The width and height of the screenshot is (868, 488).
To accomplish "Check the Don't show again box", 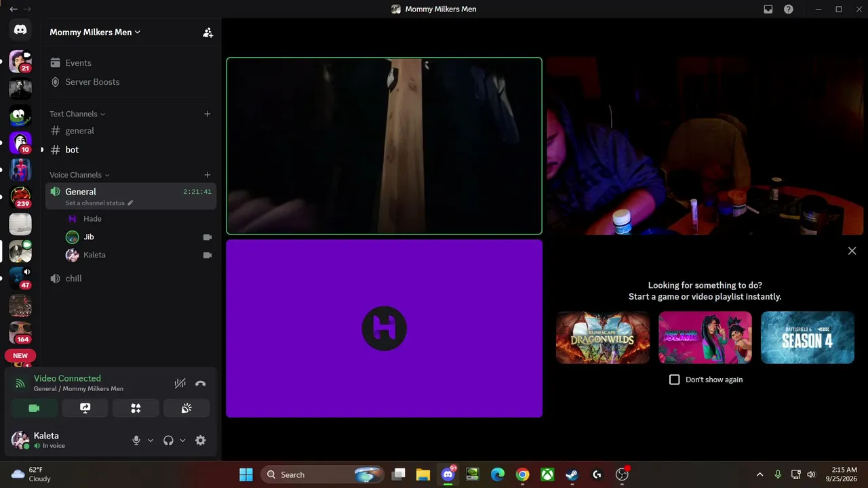I will point(674,380).
